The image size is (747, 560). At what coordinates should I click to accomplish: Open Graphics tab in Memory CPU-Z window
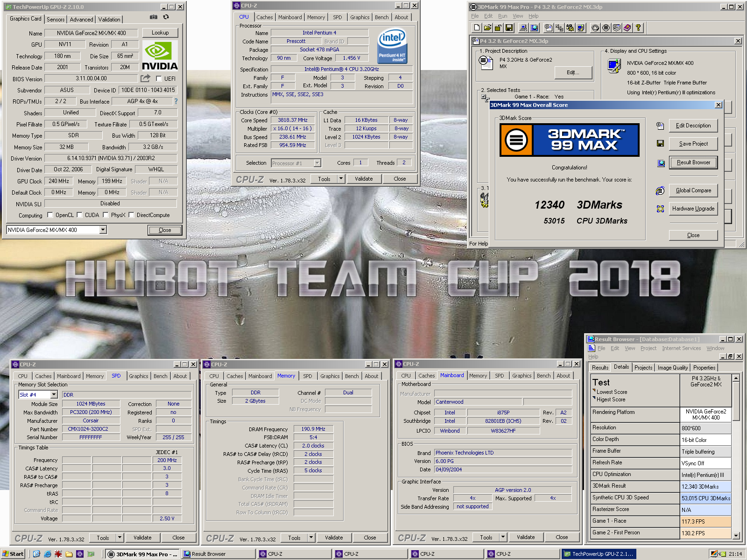(x=330, y=376)
